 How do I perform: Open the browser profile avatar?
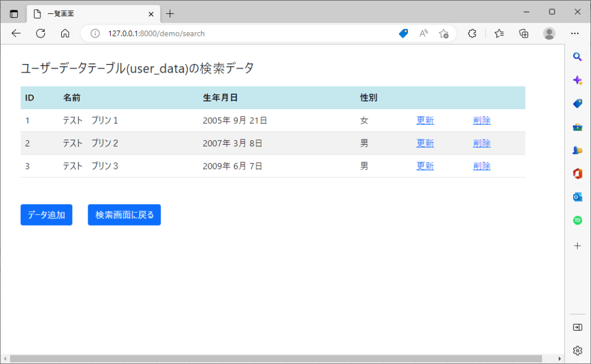[x=549, y=33]
